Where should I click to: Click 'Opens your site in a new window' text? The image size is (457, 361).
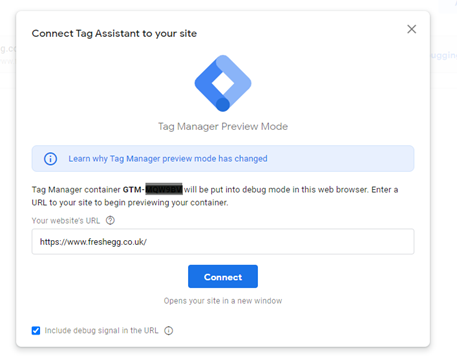(x=223, y=301)
